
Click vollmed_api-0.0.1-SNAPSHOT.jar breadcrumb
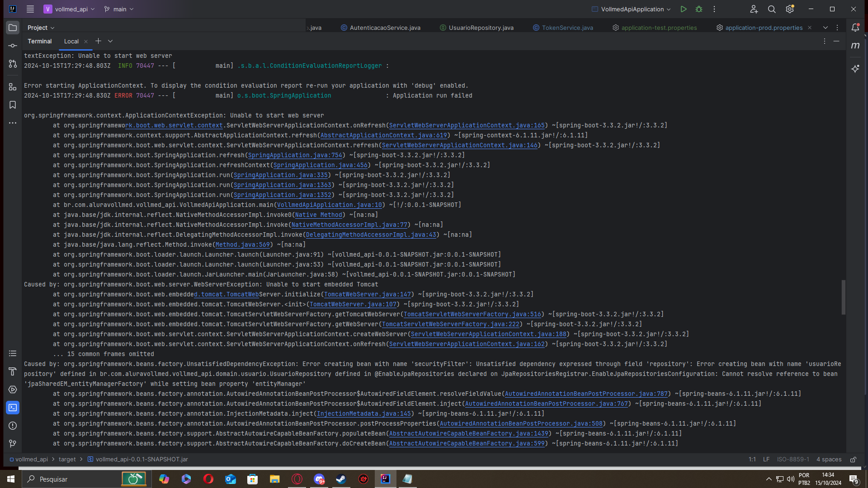[x=138, y=459]
